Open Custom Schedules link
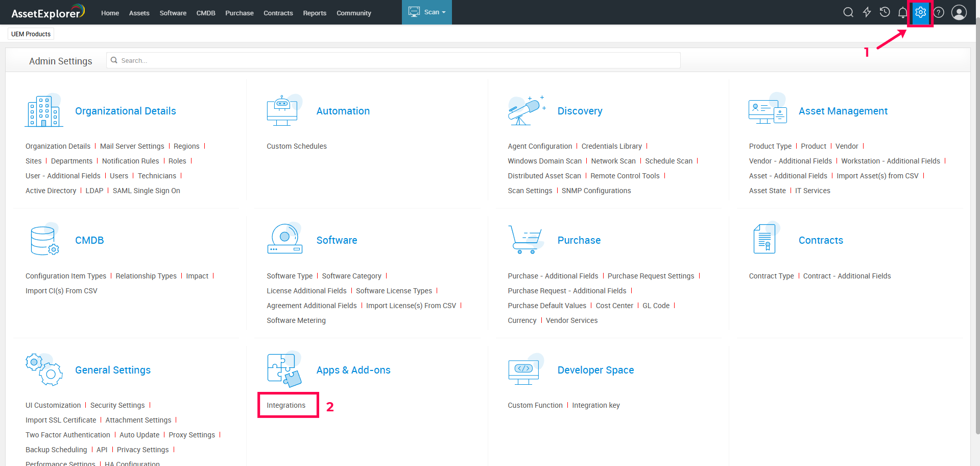 tap(297, 146)
